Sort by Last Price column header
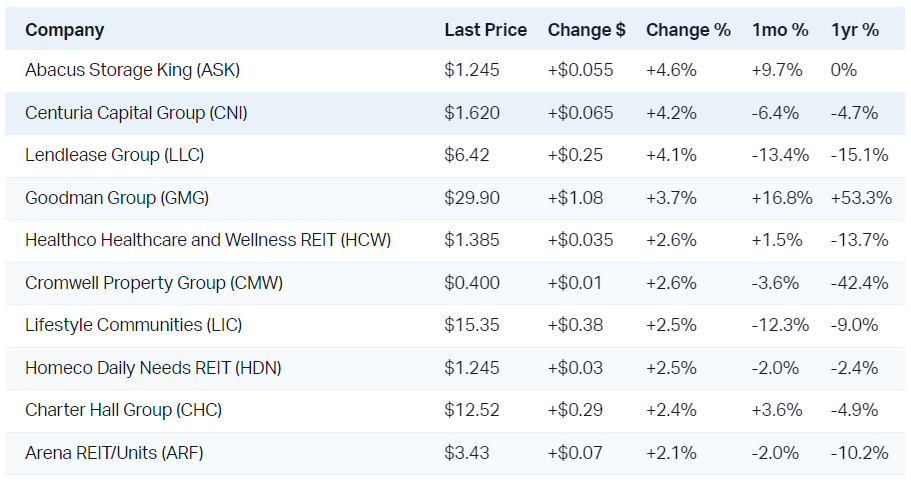The image size is (911, 481). click(485, 30)
